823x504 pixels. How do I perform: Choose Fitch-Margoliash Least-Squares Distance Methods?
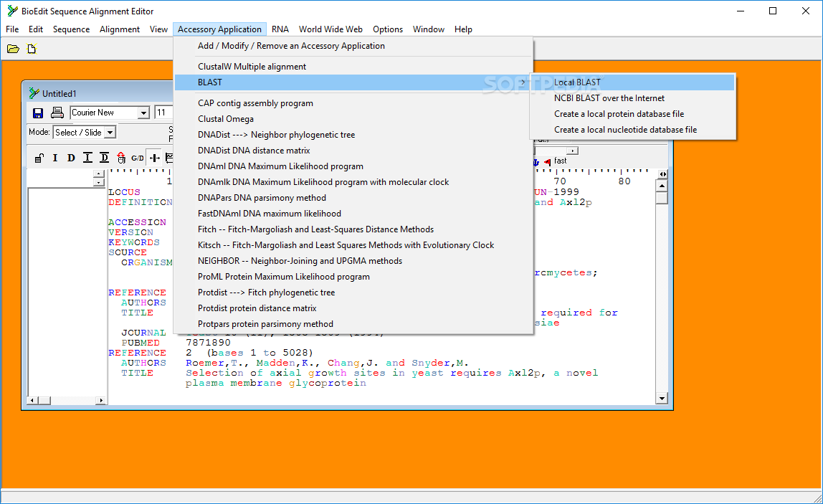coord(353,229)
